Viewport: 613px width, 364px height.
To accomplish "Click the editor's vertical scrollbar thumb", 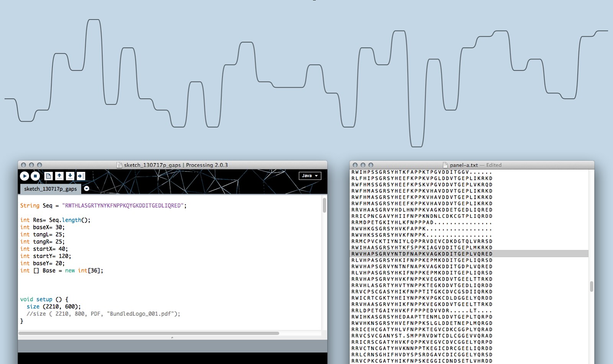I will pyautogui.click(x=325, y=205).
